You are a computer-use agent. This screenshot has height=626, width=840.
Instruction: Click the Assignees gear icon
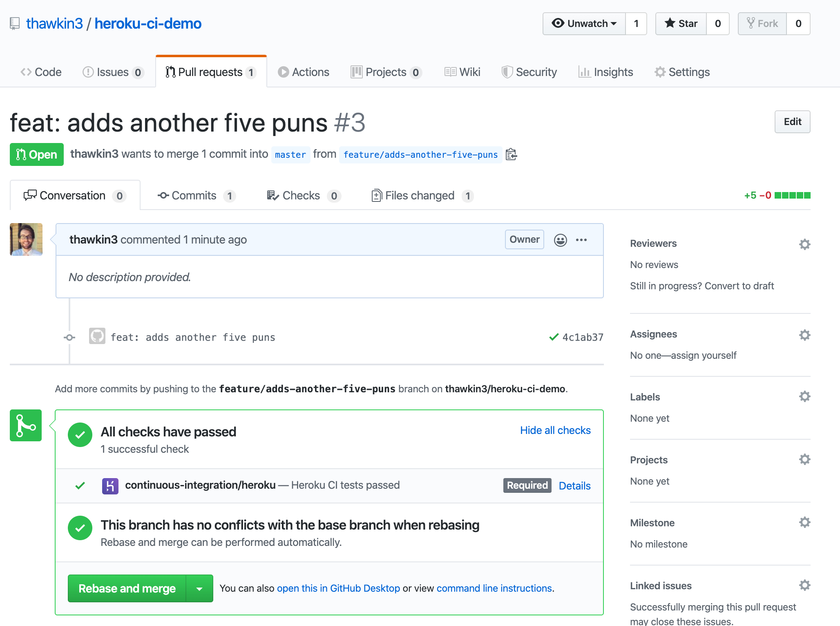[804, 335]
